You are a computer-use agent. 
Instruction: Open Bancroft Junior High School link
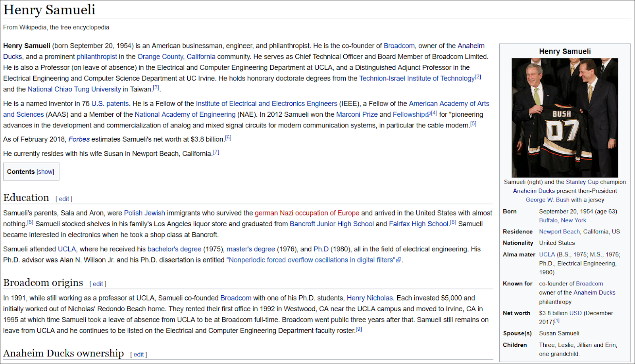(x=332, y=224)
